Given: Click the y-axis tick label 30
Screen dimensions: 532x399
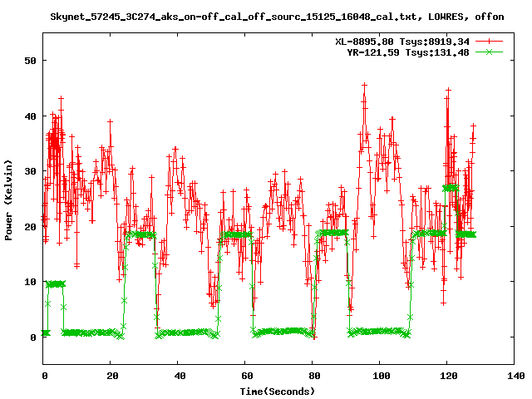Looking at the screenshot, I should (30, 171).
